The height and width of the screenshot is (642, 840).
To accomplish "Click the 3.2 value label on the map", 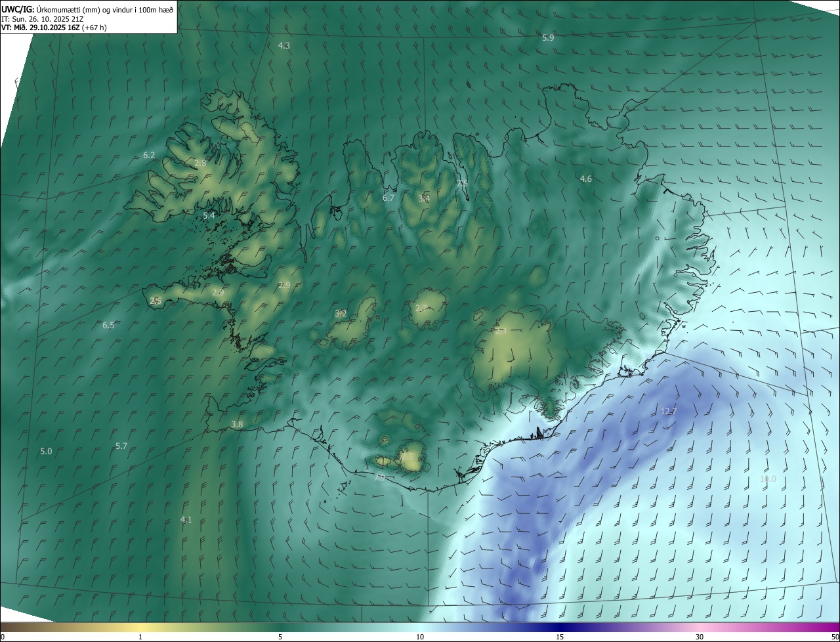I will coord(341,313).
